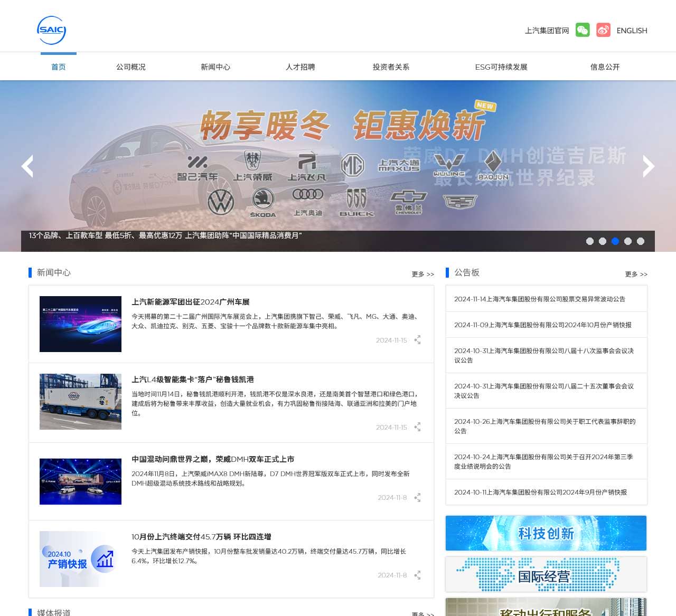This screenshot has width=676, height=616.
Task: Open headline 荣威DMH双车正式上市
Action: coord(213,459)
